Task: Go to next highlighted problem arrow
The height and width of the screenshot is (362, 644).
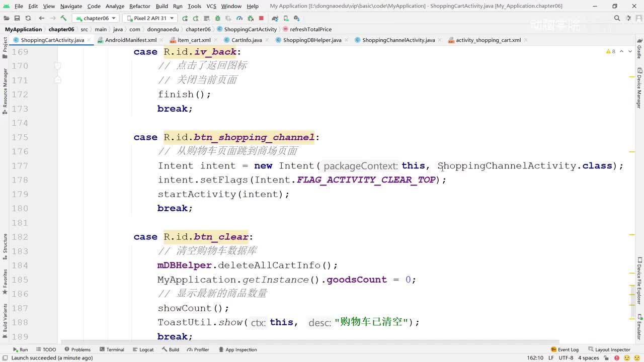Action: [x=630, y=51]
